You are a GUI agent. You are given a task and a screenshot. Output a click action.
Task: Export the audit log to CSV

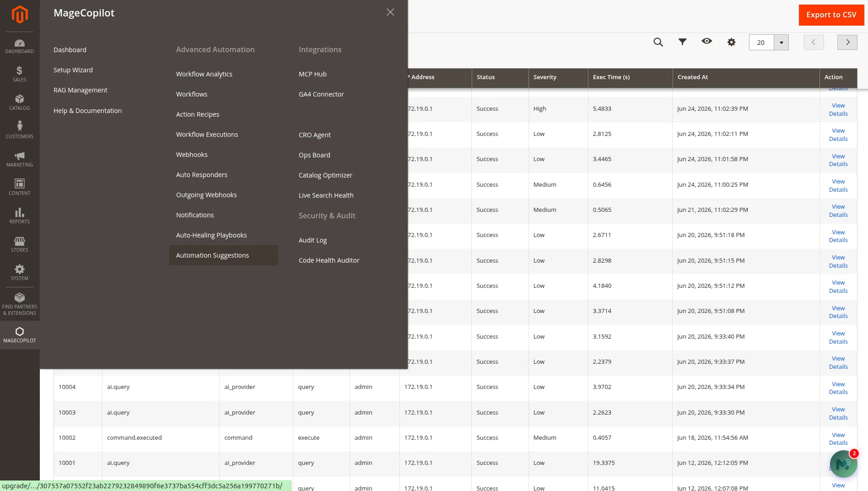(831, 15)
